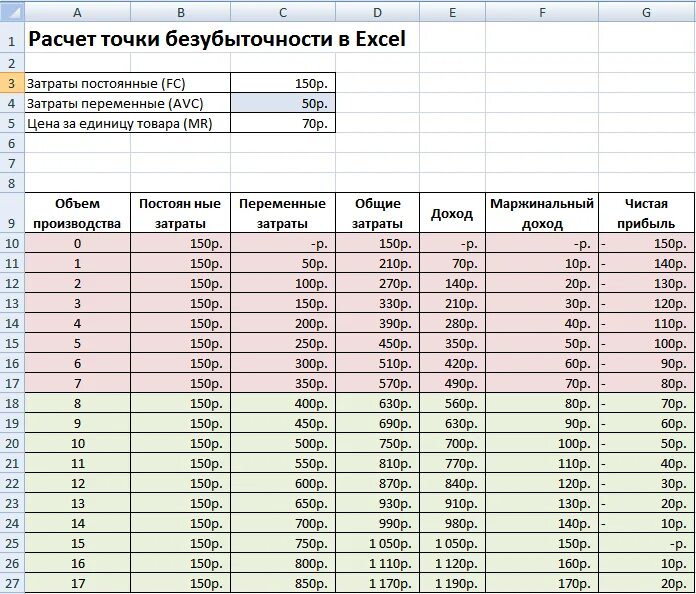
Task: Select column E header
Action: pos(452,12)
